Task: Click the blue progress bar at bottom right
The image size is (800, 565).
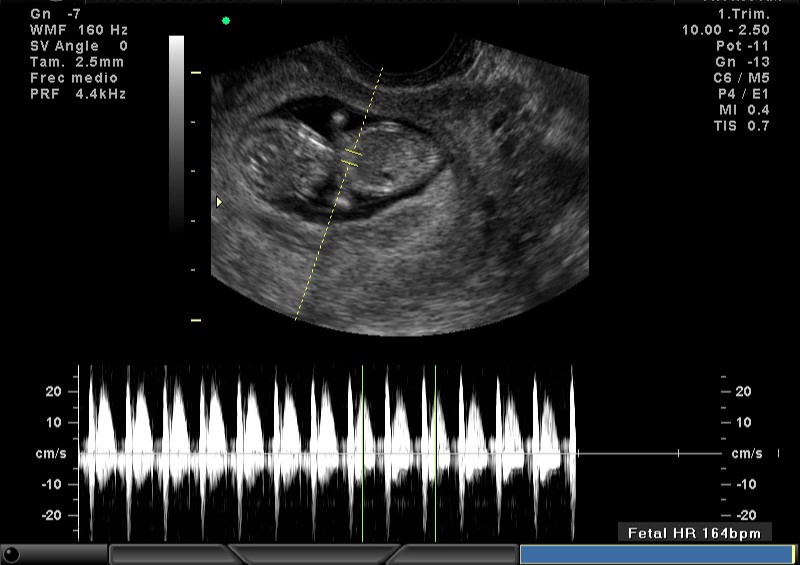Action: [x=655, y=554]
